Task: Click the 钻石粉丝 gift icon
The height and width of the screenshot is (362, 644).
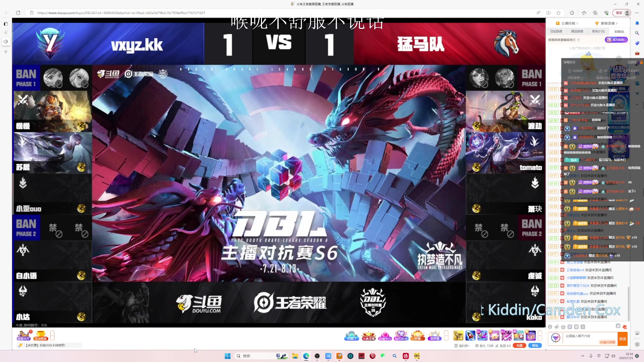Action: pos(401,336)
